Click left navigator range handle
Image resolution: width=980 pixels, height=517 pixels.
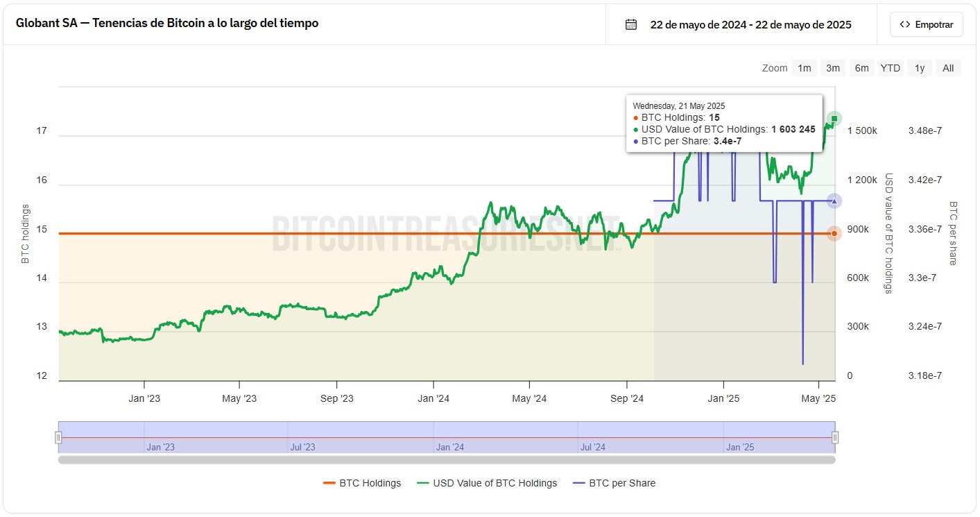(x=59, y=437)
